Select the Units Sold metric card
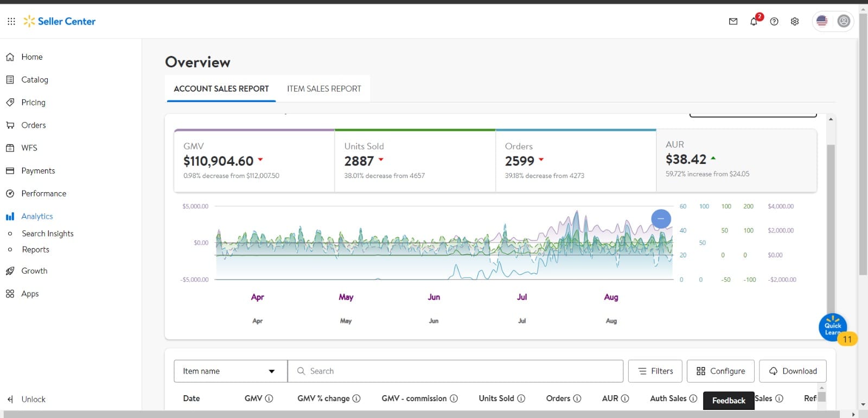Viewport: 868px width, 418px height. click(x=415, y=161)
